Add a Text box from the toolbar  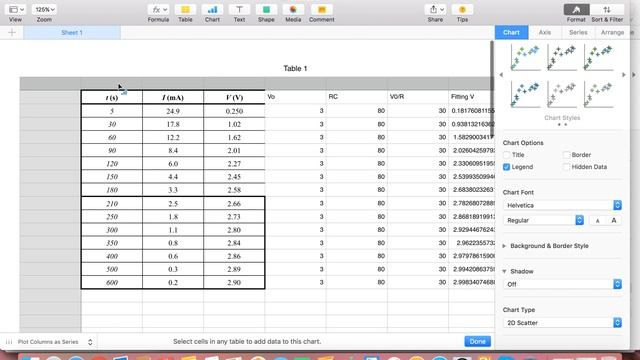239,9
